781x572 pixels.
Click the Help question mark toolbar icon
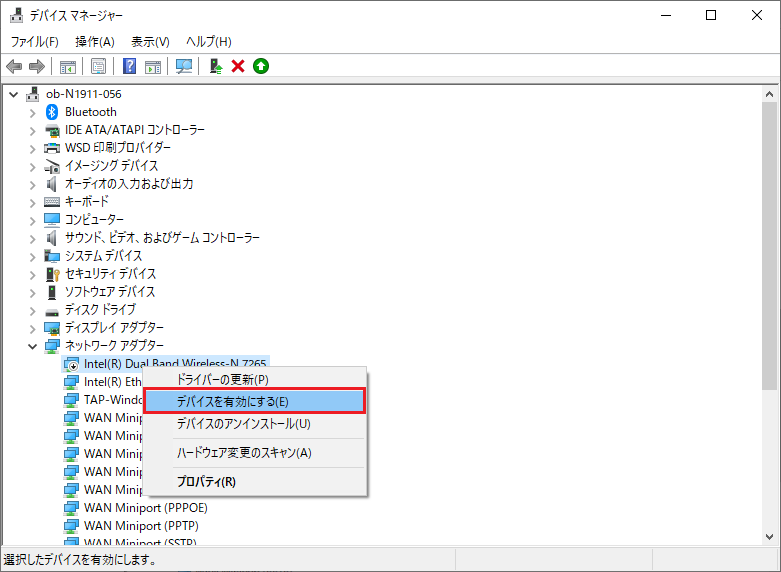129,66
